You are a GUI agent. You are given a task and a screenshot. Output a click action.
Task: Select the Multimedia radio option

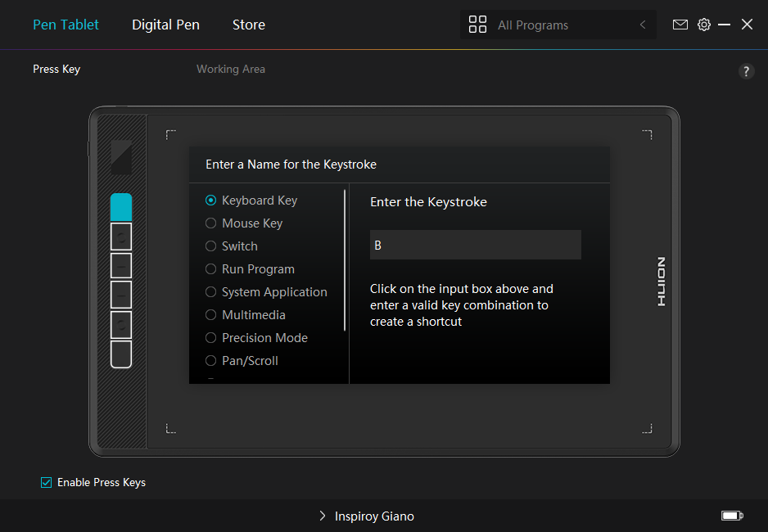pos(211,315)
